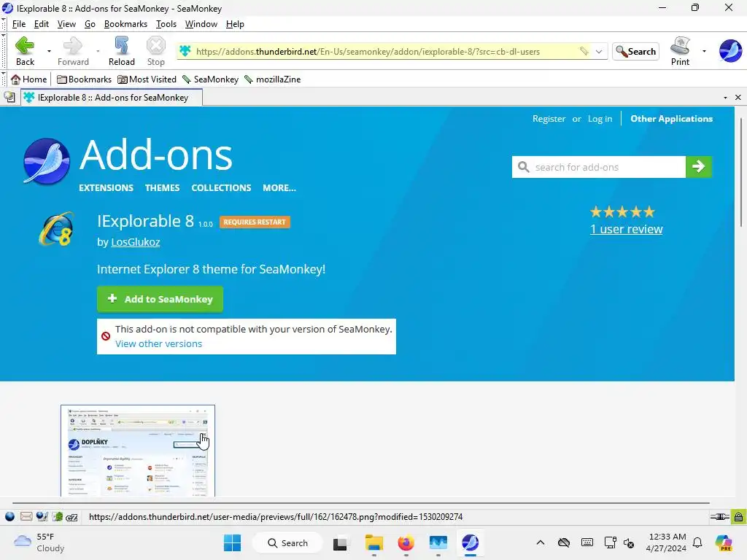Open the Bookmarks menu
Screen dimensions: 747x560
pos(125,24)
